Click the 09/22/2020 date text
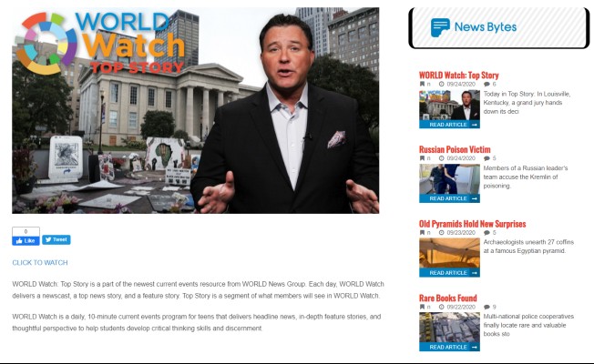The image size is (594, 364). coord(461,307)
